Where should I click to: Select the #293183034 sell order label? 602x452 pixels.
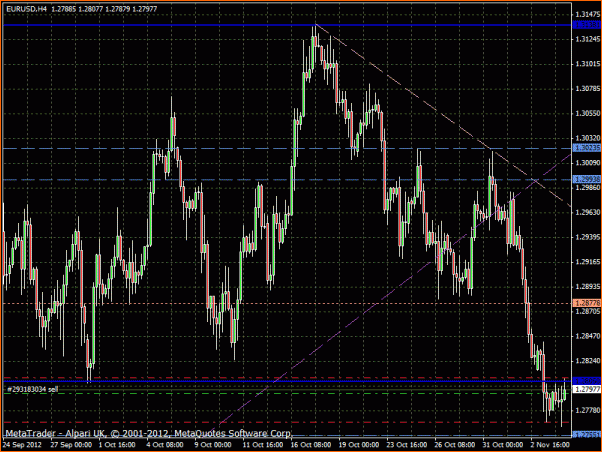[33, 389]
